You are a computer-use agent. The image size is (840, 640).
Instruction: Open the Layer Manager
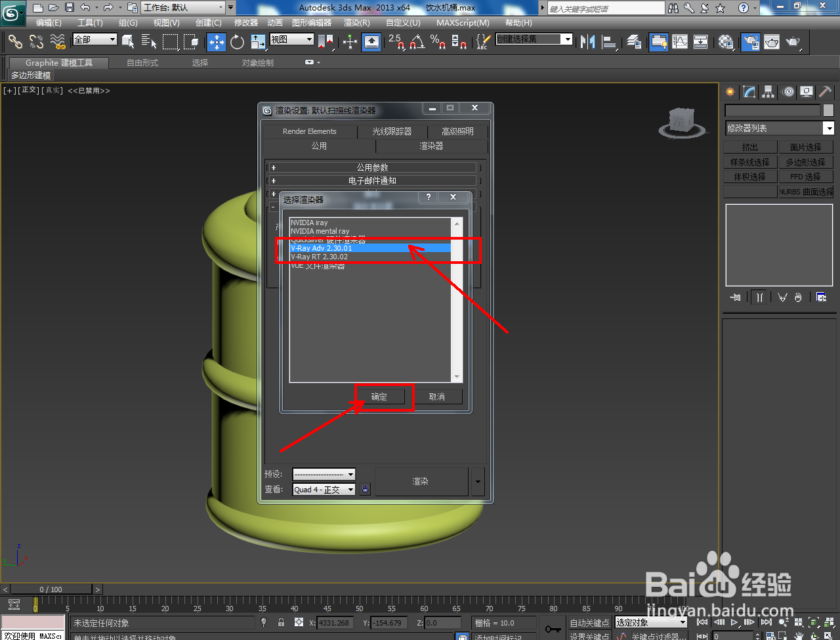(x=634, y=42)
